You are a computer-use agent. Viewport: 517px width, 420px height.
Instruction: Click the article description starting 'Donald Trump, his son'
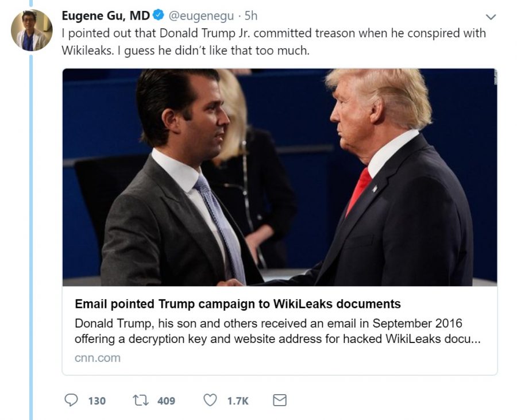(x=277, y=331)
